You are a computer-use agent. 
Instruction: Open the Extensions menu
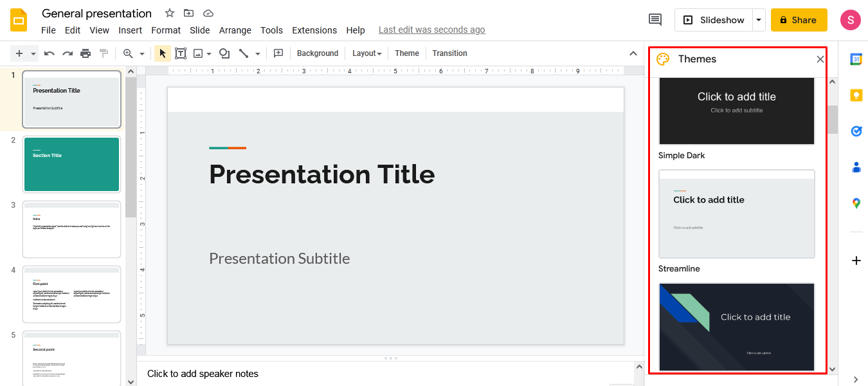click(314, 30)
